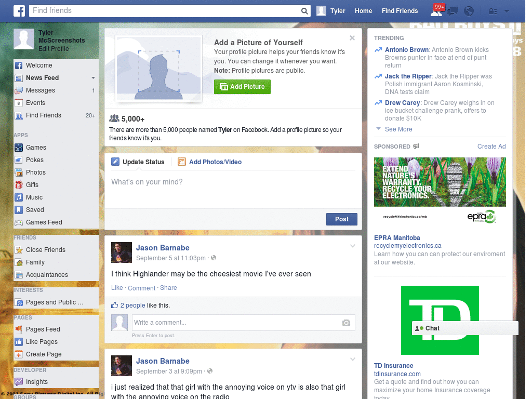Open Find Friends in top bar

[400, 11]
